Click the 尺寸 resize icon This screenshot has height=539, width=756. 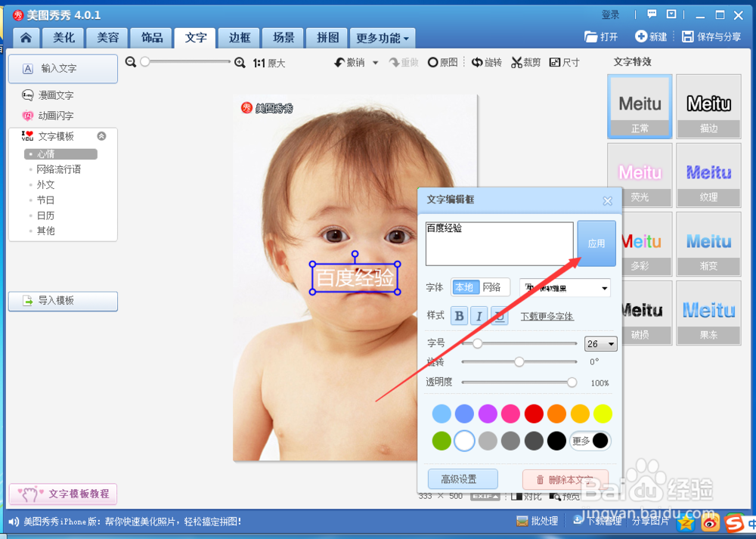point(564,62)
